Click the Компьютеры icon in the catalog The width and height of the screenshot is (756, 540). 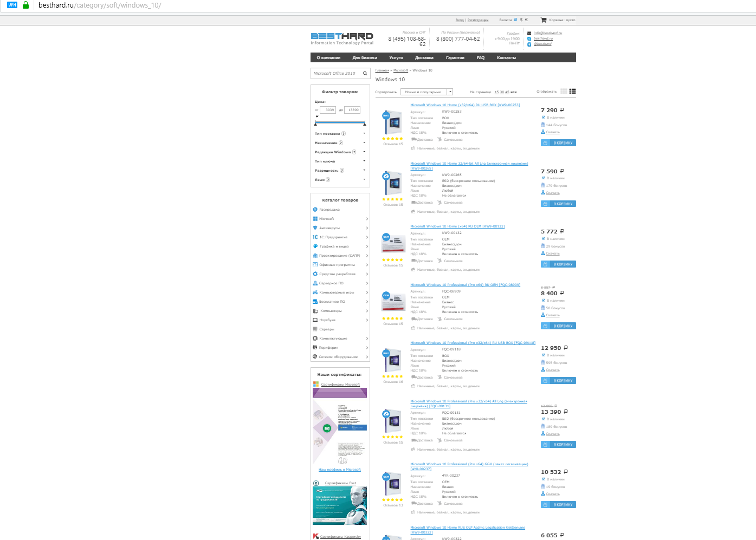(315, 311)
